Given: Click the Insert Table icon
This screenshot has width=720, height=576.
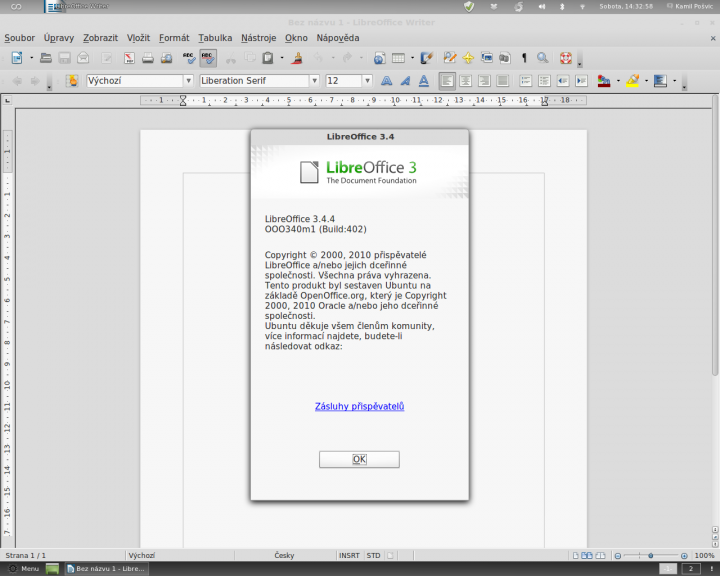Looking at the screenshot, I should click(x=398, y=58).
